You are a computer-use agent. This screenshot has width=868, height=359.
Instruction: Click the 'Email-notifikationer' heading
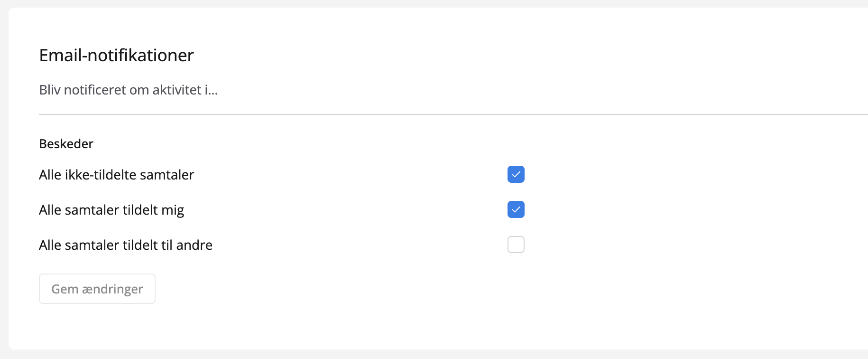(x=116, y=56)
